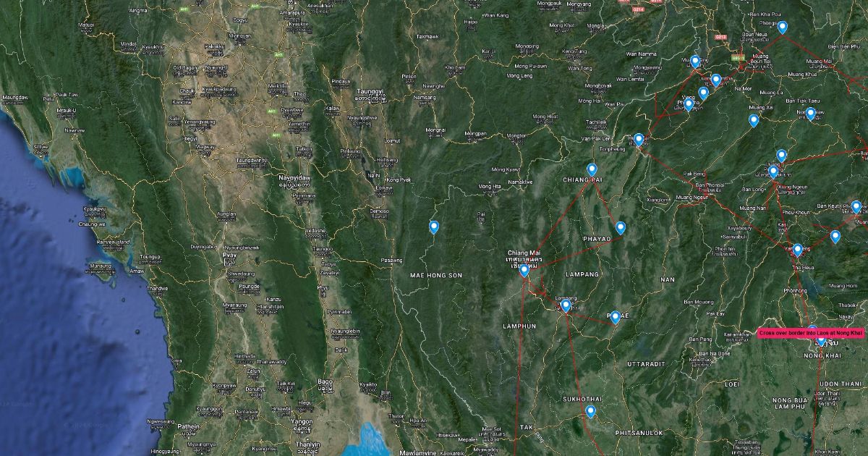868x456 pixels.
Task: Open the pin at Vang Vieng
Action: pos(797,250)
